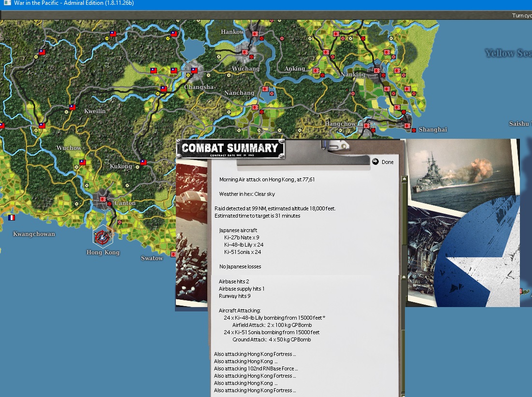Click the 'Swatow' map label
The width and height of the screenshot is (532, 397).
click(152, 258)
